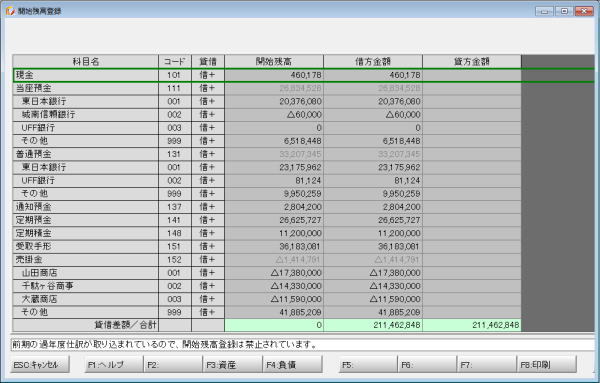This screenshot has height=383, width=600.
Task: Click the 貸方金額 total cell at bottom
Action: pyautogui.click(x=472, y=325)
